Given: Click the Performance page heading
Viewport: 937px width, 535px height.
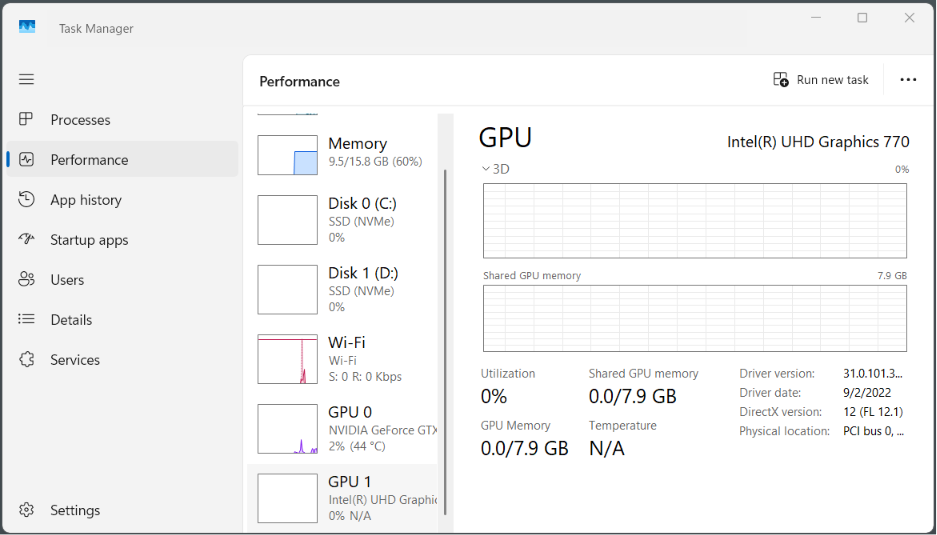Looking at the screenshot, I should click(299, 81).
